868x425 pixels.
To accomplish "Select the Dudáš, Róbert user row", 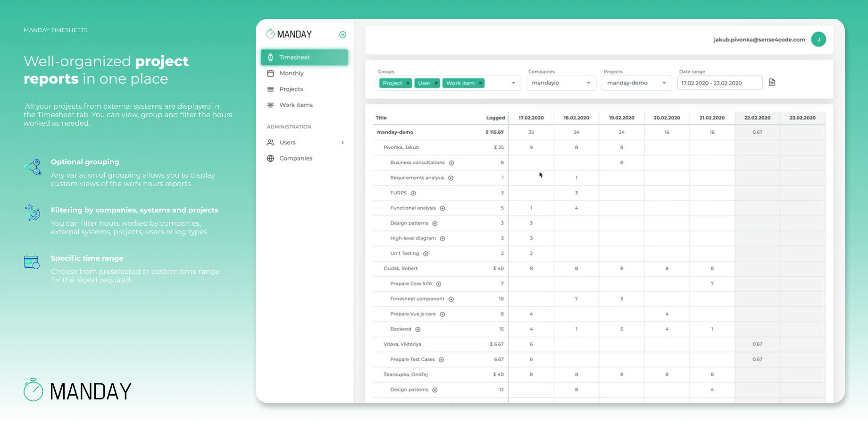I will coord(599,268).
